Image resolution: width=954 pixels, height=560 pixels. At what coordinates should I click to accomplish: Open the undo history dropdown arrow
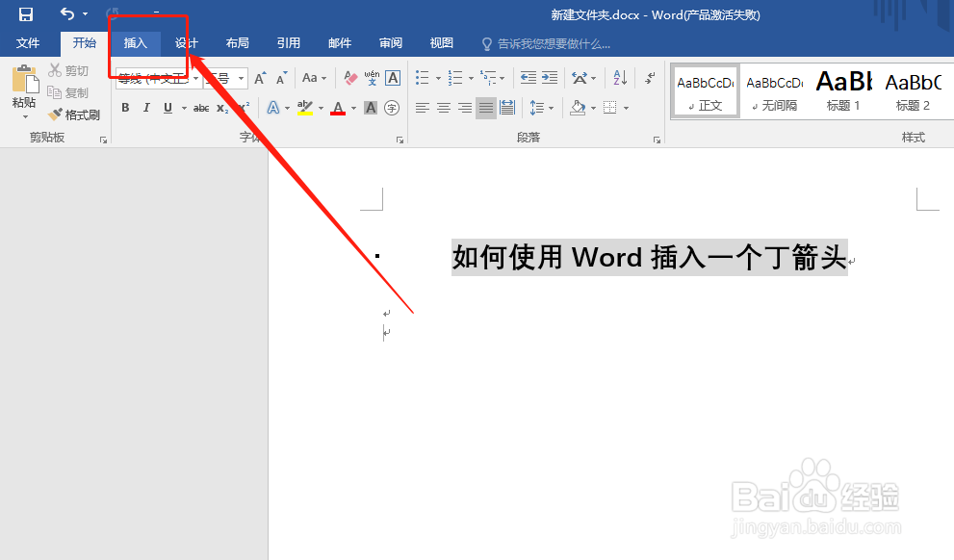85,14
